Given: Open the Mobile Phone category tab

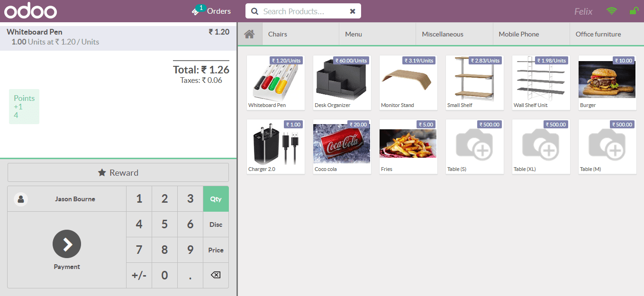Looking at the screenshot, I should point(531,34).
